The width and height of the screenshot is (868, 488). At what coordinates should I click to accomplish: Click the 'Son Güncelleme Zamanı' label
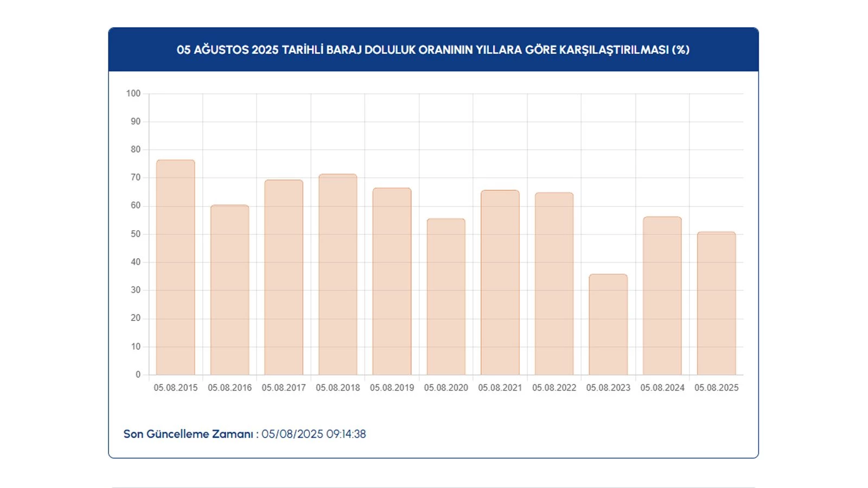(x=188, y=434)
